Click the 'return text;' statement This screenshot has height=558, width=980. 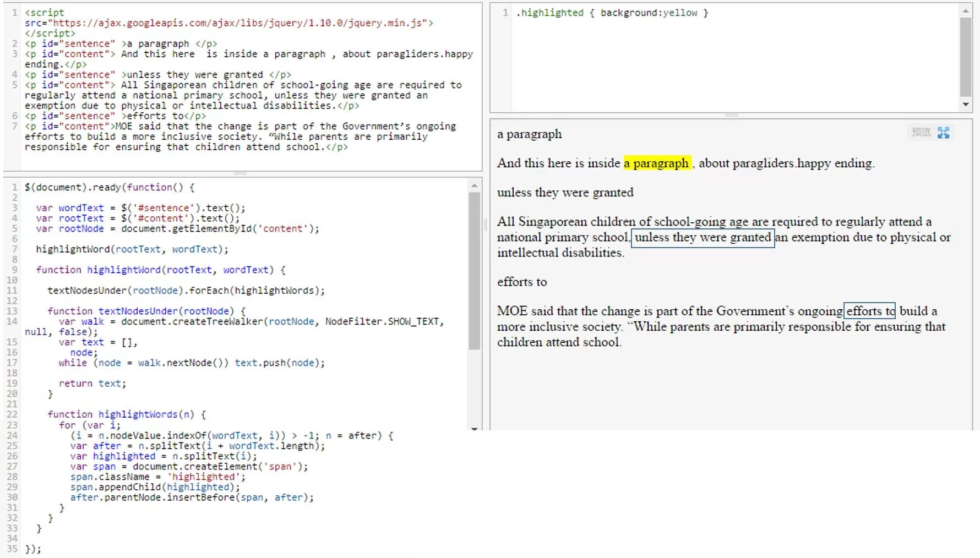(92, 384)
